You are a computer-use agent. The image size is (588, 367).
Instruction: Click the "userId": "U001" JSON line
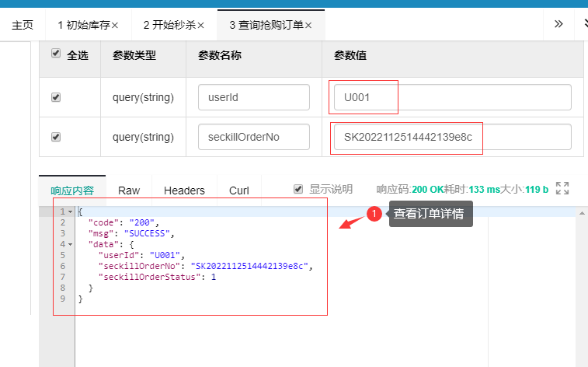pos(141,256)
